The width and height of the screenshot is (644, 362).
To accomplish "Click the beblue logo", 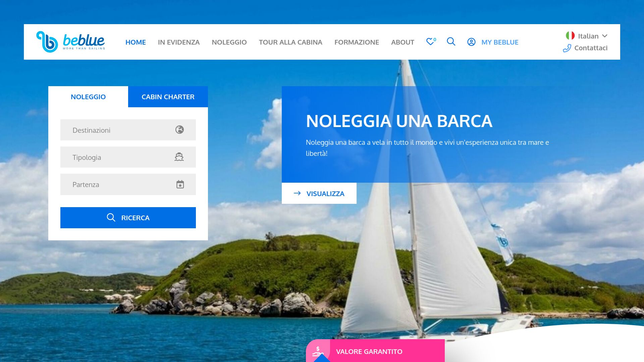I will pos(70,42).
